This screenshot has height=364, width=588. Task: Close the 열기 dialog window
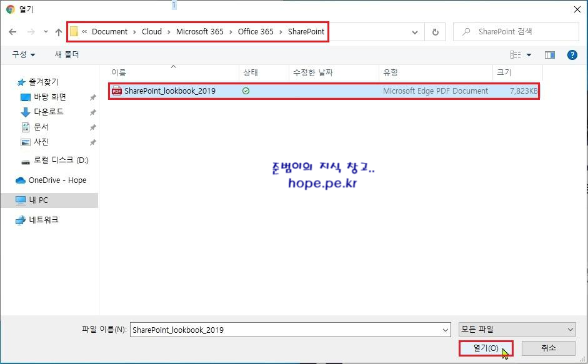click(577, 9)
